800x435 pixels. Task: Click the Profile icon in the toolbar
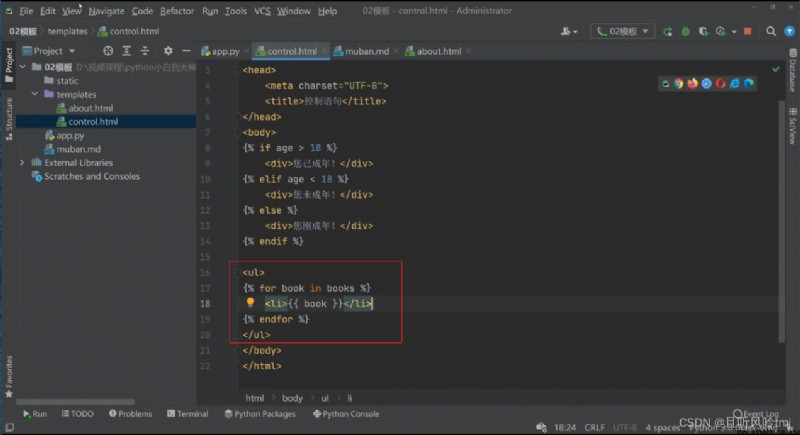point(720,32)
